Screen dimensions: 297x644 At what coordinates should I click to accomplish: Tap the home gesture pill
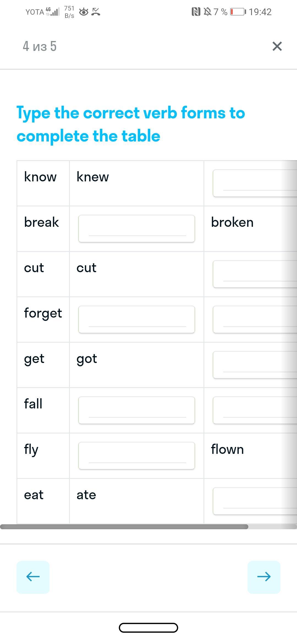point(148,628)
